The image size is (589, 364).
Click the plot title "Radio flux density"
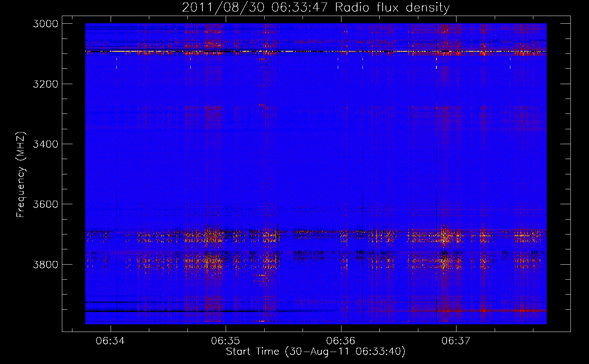(392, 8)
